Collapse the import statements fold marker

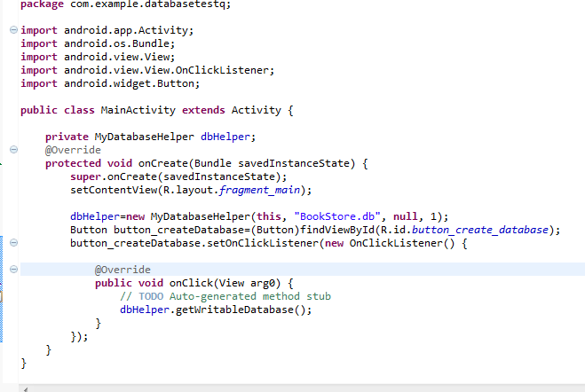pos(13,30)
